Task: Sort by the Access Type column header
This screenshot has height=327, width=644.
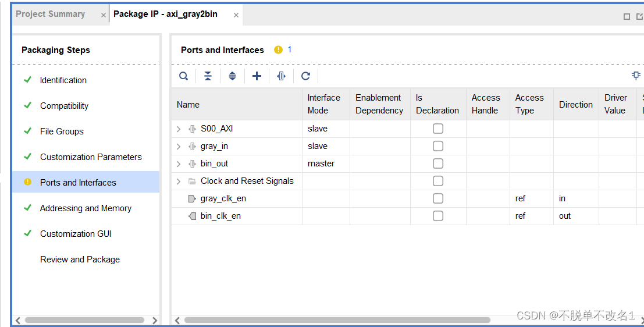Action: 532,104
